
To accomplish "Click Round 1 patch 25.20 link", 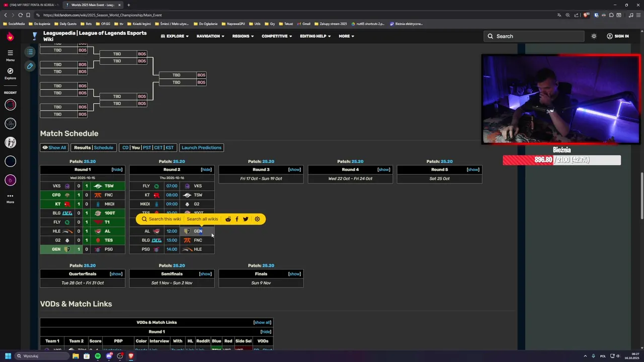I will point(90,161).
